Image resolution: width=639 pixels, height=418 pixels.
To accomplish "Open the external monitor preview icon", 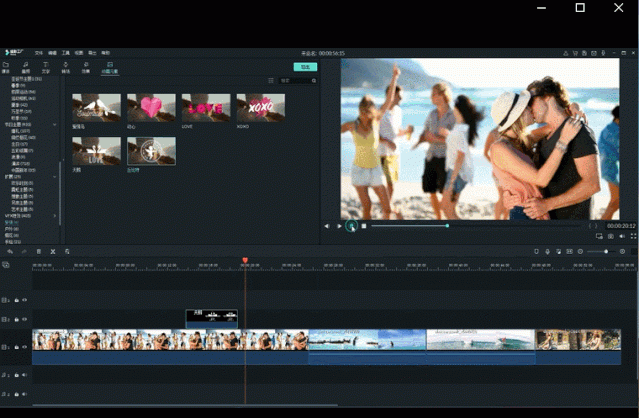I will [599, 236].
